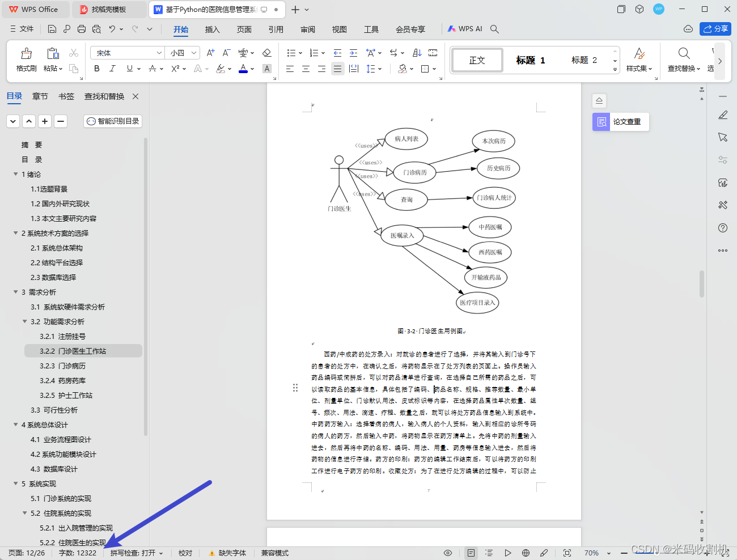
Task: Toggle Italic formatting
Action: [x=112, y=69]
